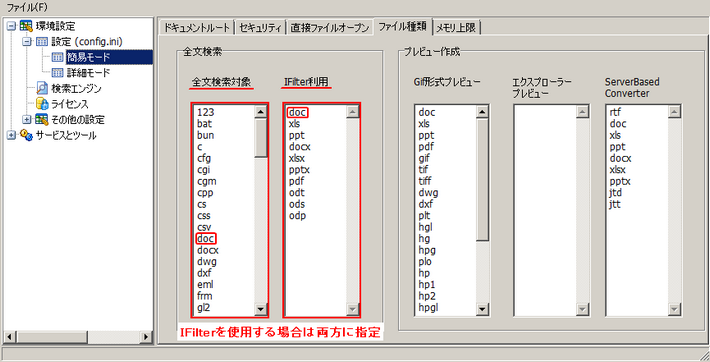Screen dimensions: 710x362
Task: Click scrollbar thumb of 全文検索対象 list
Action: (261, 138)
